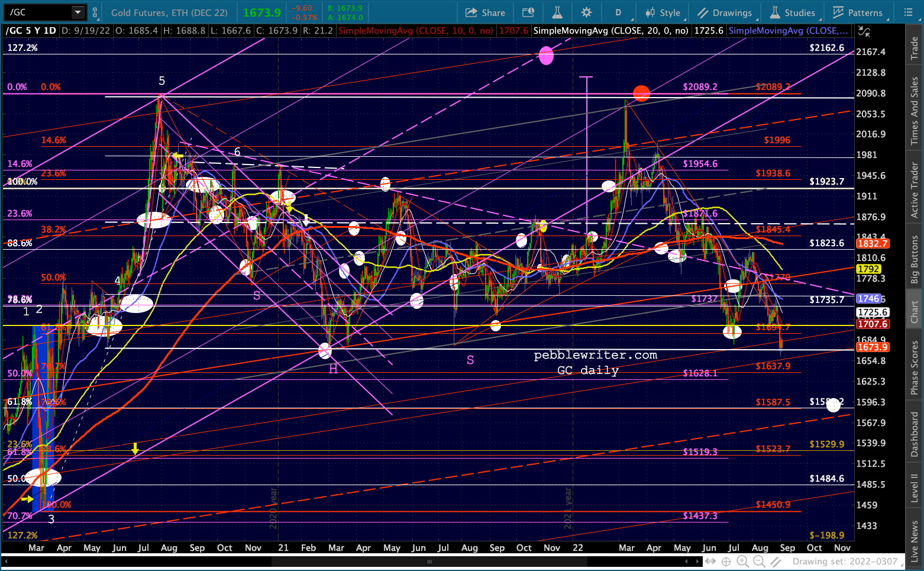Open the symbol link color selector
The width and height of the screenshot is (924, 571).
point(96,12)
